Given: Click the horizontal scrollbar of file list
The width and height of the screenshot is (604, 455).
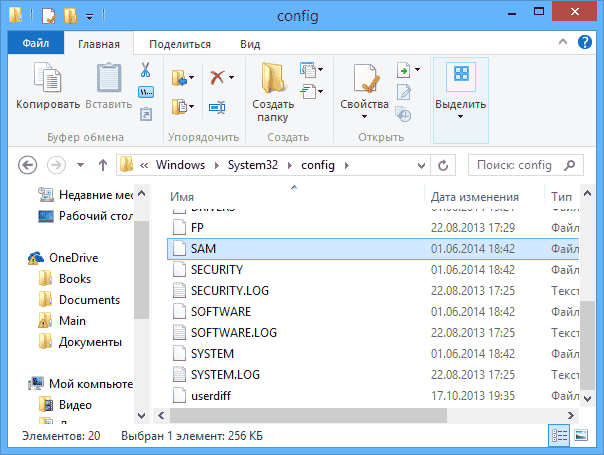Looking at the screenshot, I should 308,415.
